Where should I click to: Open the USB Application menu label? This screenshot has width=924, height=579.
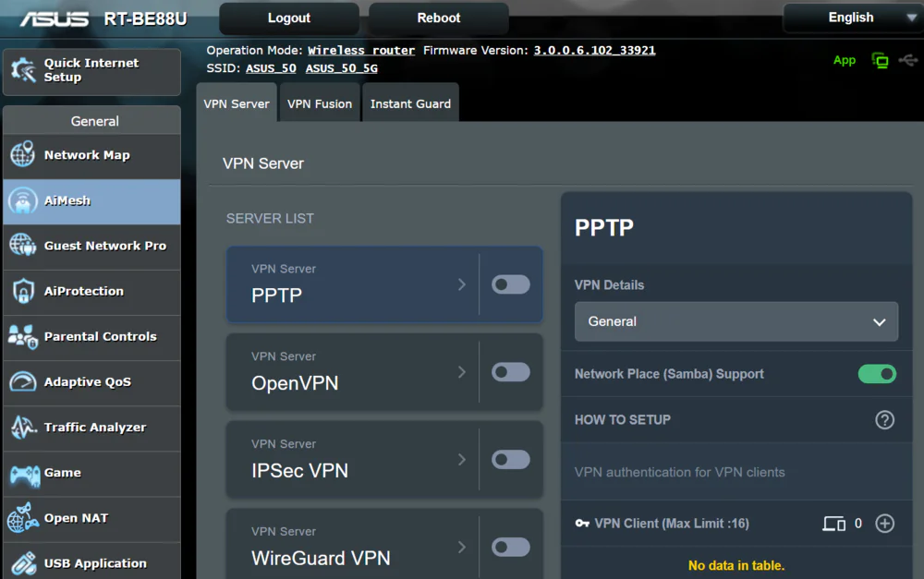click(x=95, y=563)
